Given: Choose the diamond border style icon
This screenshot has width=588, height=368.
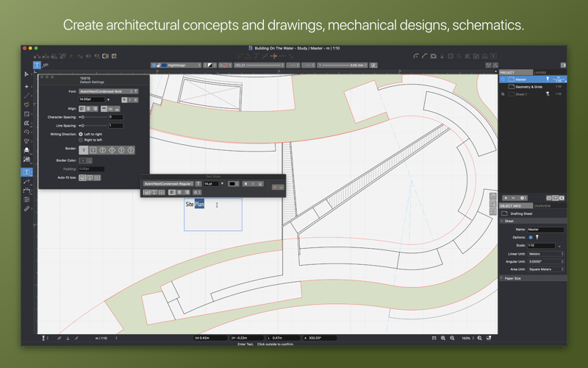Looking at the screenshot, I should [x=112, y=150].
